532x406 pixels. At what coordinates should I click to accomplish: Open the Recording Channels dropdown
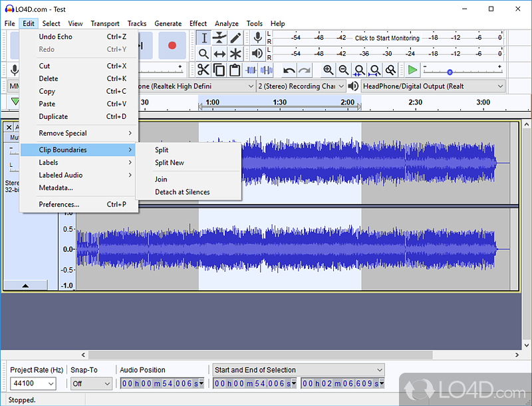click(301, 86)
